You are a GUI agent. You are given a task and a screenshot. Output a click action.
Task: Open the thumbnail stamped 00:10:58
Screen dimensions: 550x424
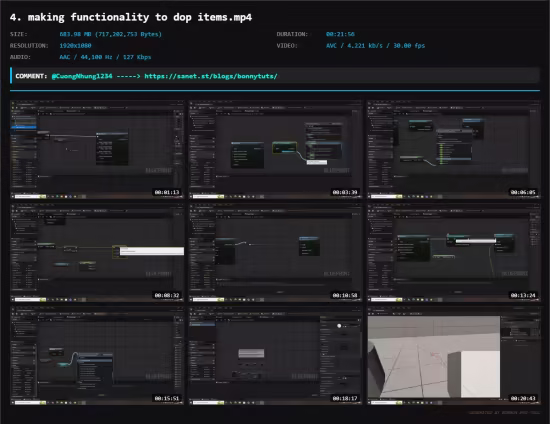pyautogui.click(x=275, y=253)
